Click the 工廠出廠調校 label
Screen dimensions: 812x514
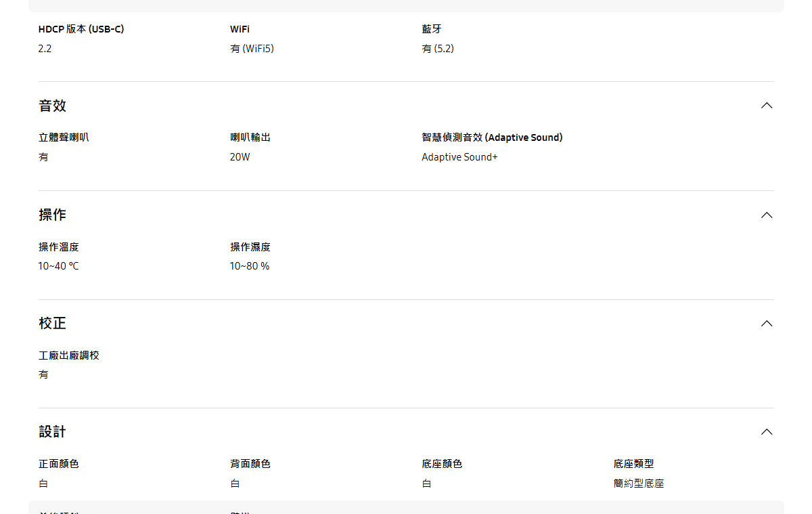coord(69,356)
